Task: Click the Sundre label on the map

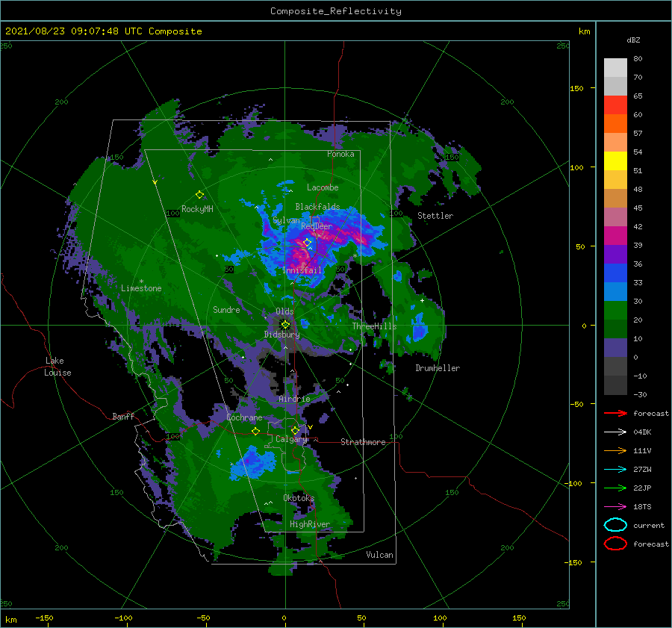Action: point(226,309)
